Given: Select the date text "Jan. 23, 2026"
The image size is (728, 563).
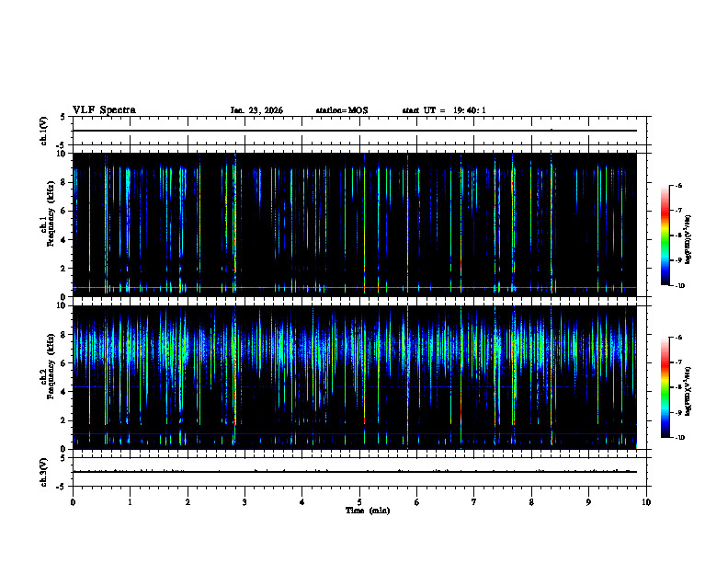Looking at the screenshot, I should click(x=256, y=110).
